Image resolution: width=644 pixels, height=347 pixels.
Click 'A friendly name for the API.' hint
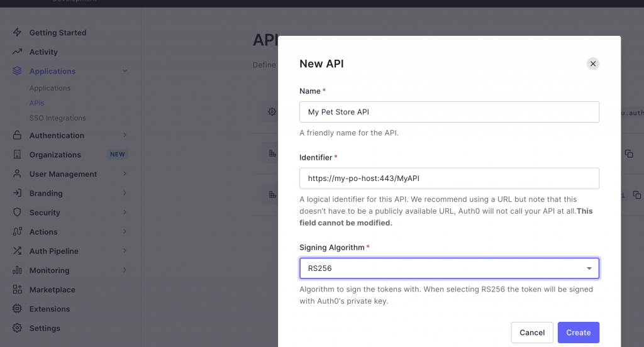point(348,133)
